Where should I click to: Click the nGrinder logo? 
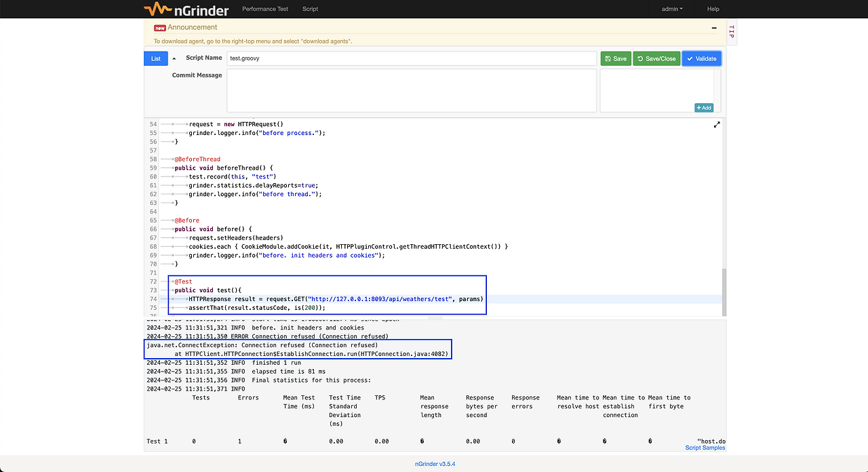click(186, 9)
